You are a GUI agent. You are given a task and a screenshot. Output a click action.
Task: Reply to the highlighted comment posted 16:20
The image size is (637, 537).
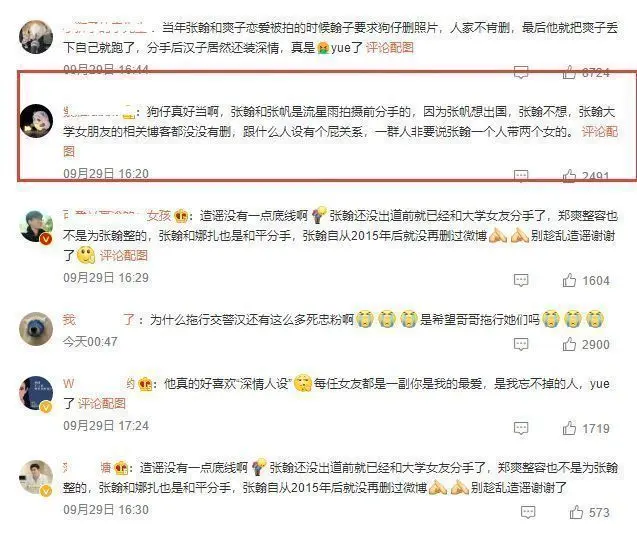[x=521, y=175]
